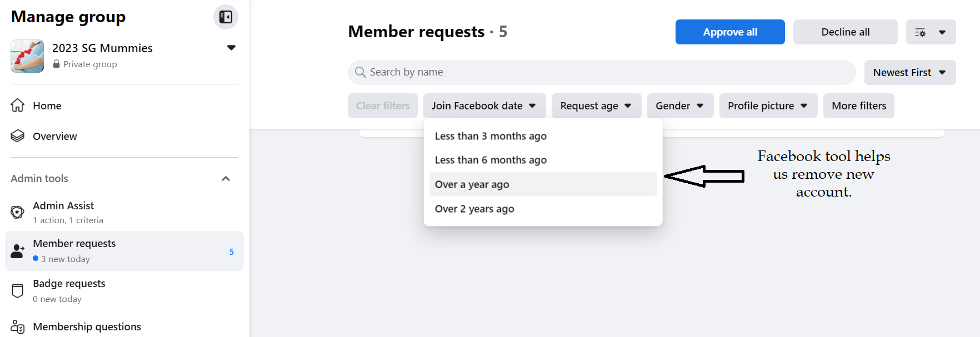This screenshot has width=980, height=337.
Task: Click the Home house icon
Action: coord(18,105)
